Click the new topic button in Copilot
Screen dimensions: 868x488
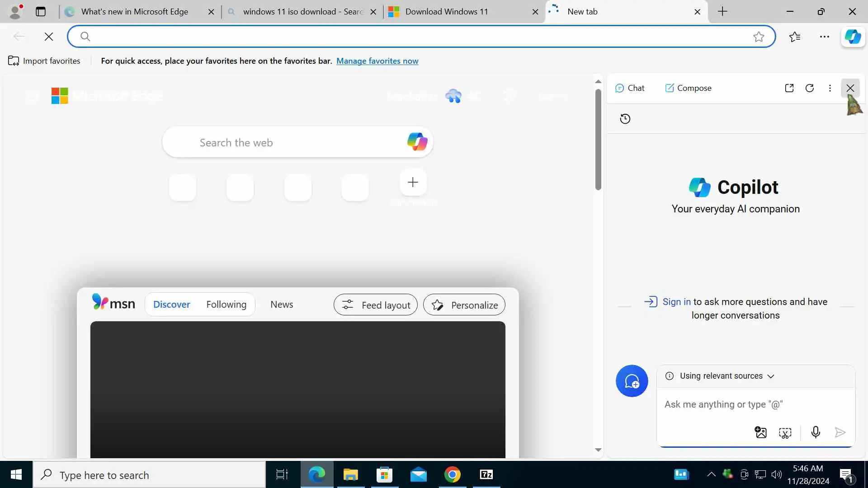pyautogui.click(x=632, y=381)
